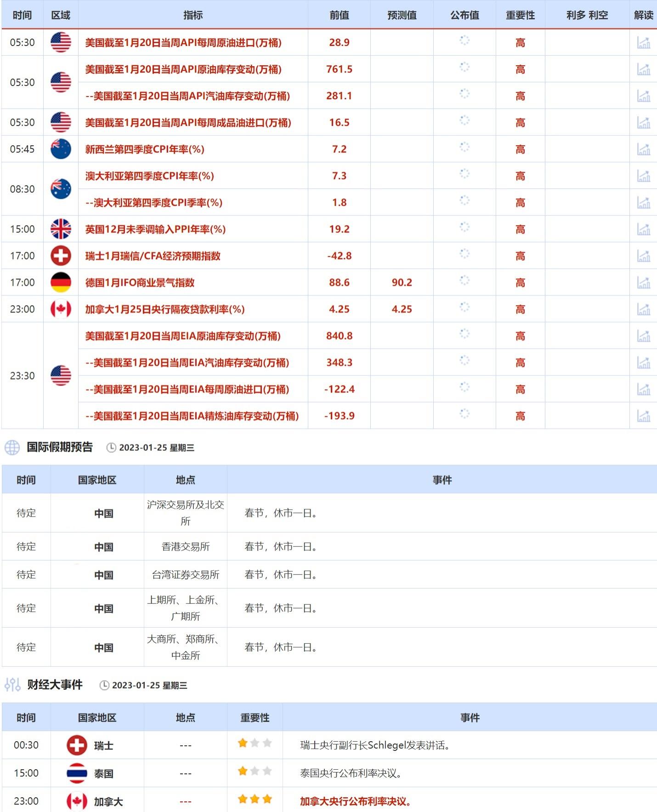Click the 重要性 column header in indicator table

pyautogui.click(x=520, y=15)
